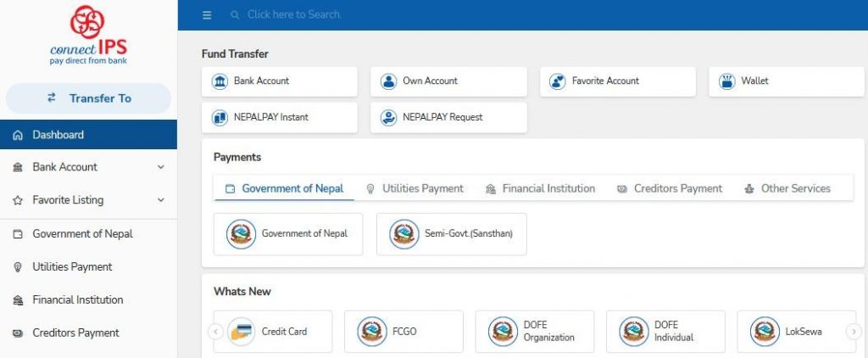Open the FCGO item in Whats New
This screenshot has width=868, height=358.
[404, 332]
